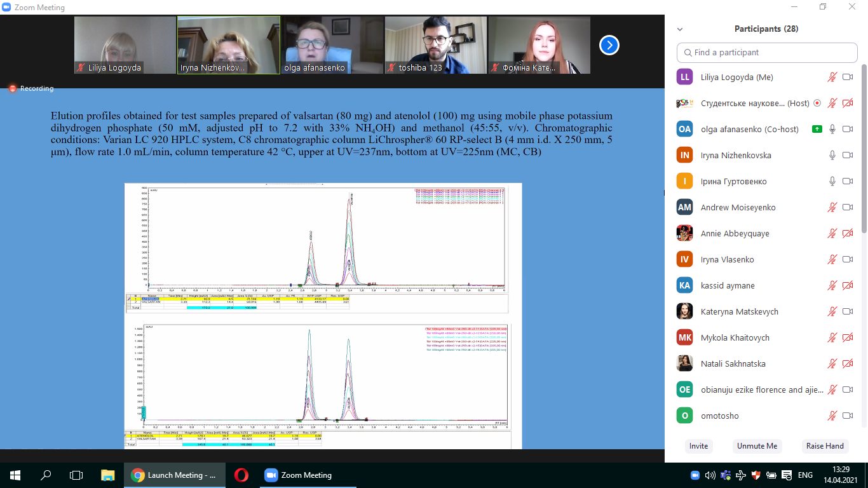Show next video thumbnails with blue arrow
The width and height of the screenshot is (868, 488).
609,45
